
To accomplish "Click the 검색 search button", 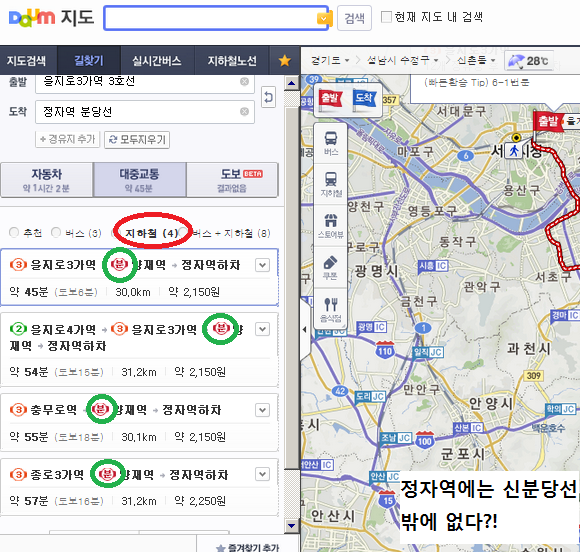I will (354, 18).
